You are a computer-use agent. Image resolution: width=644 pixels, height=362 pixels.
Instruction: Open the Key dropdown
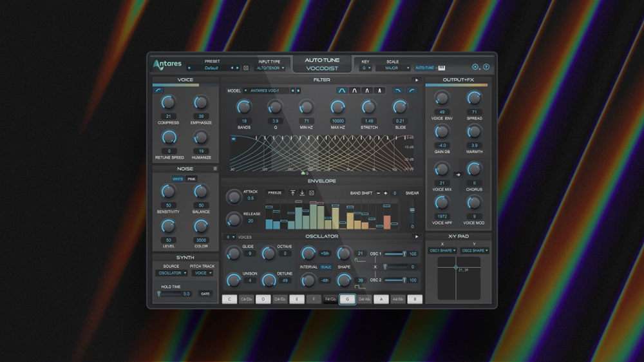click(x=366, y=68)
